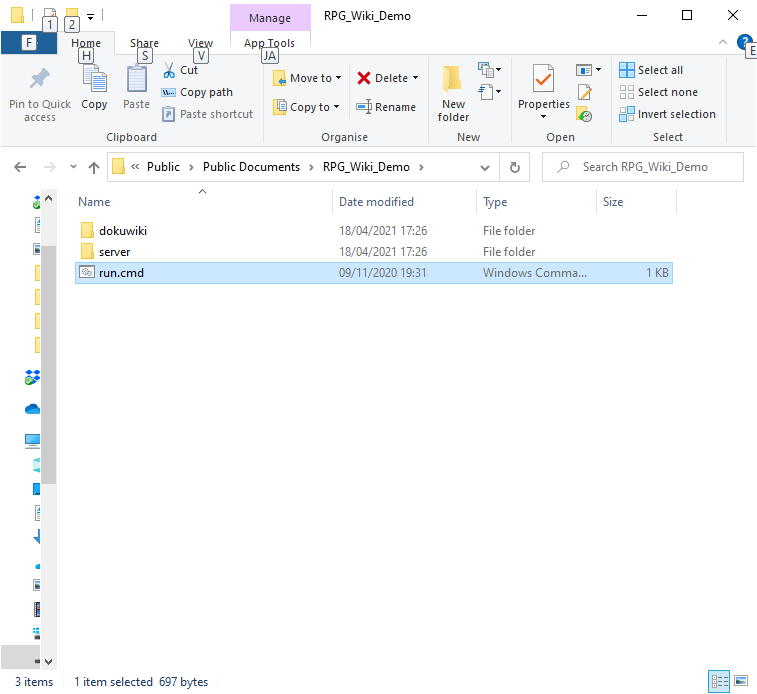Collapse the ribbon with the chevron
This screenshot has width=757, height=694.
coord(723,42)
